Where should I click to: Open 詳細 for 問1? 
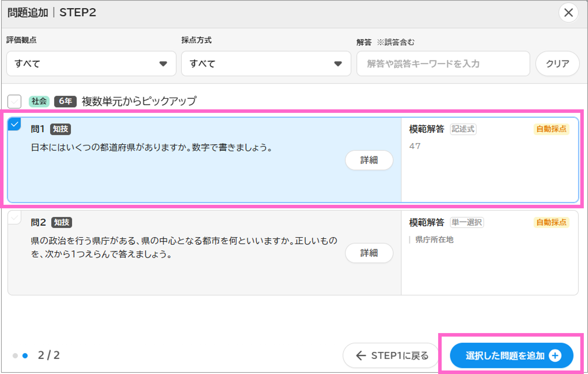[369, 160]
